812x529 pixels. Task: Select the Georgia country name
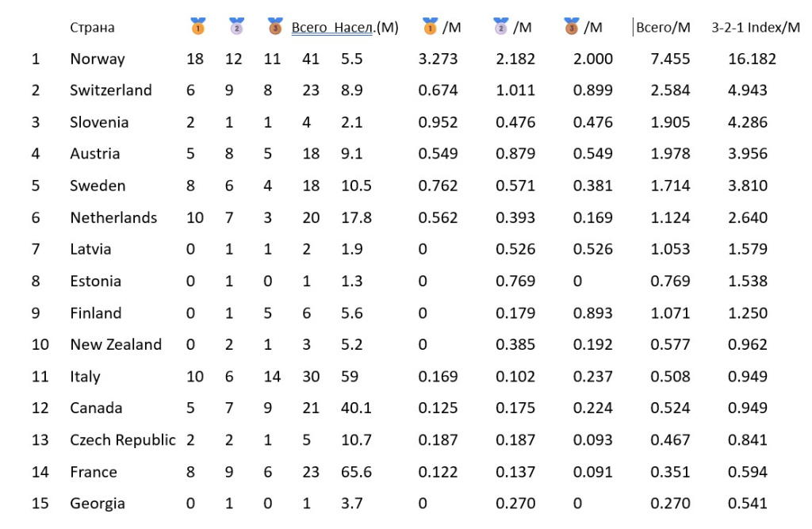(x=98, y=504)
